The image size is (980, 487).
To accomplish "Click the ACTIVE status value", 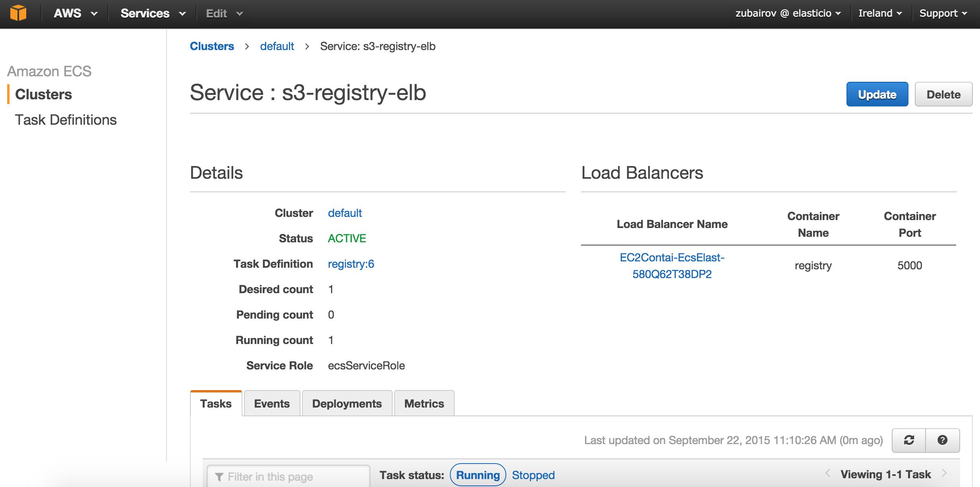I will (347, 239).
